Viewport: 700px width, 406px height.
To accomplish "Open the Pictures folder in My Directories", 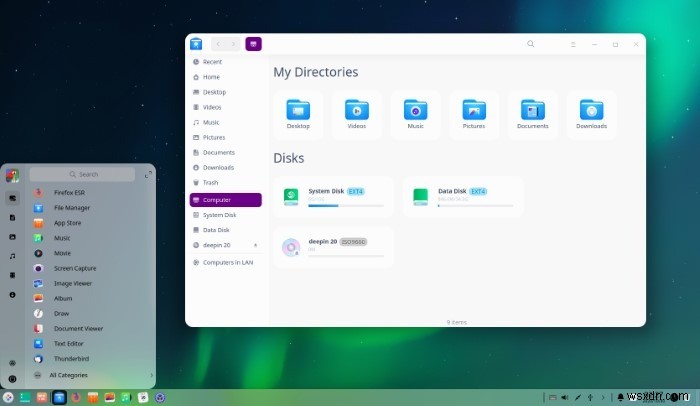I will [474, 115].
